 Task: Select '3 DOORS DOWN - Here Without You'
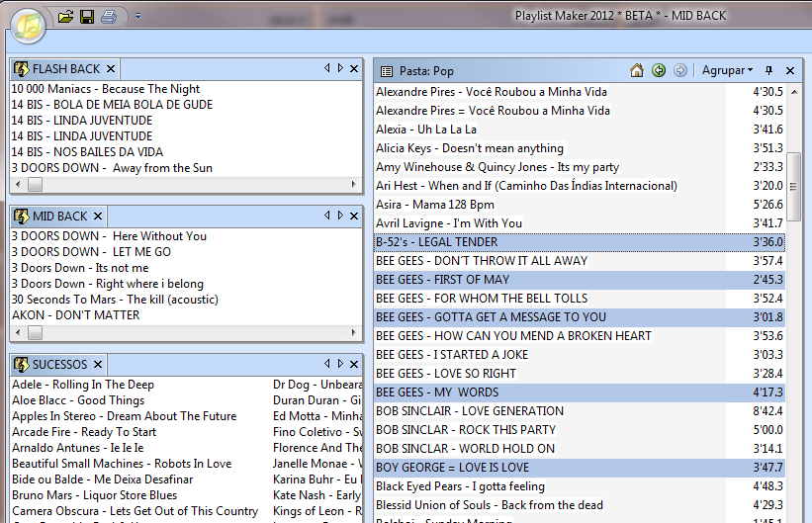[x=109, y=236]
